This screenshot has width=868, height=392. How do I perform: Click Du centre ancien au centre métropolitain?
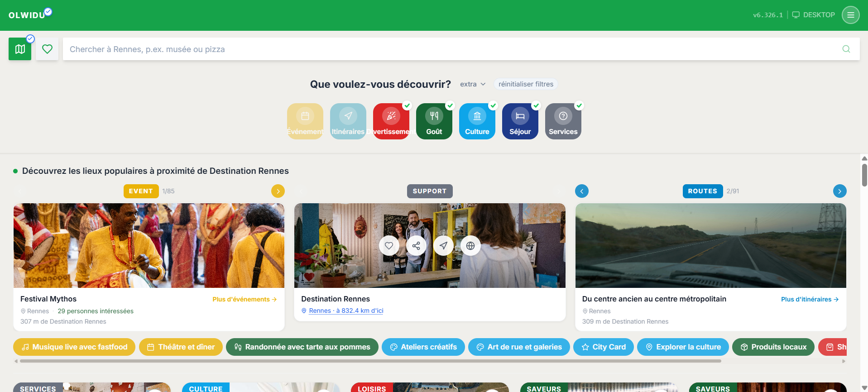(654, 299)
